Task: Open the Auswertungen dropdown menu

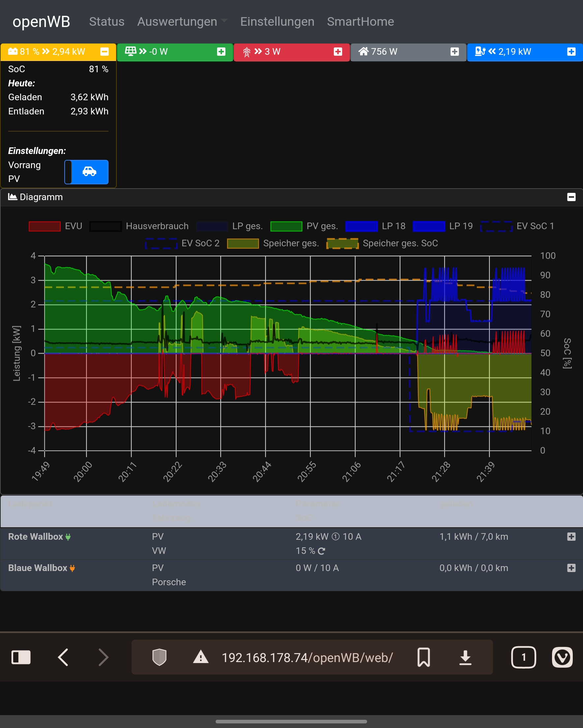Action: [x=182, y=22]
